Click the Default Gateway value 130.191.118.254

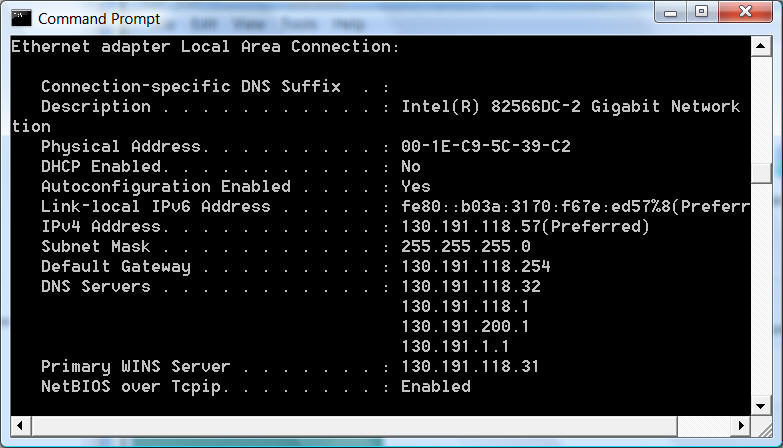click(x=475, y=266)
